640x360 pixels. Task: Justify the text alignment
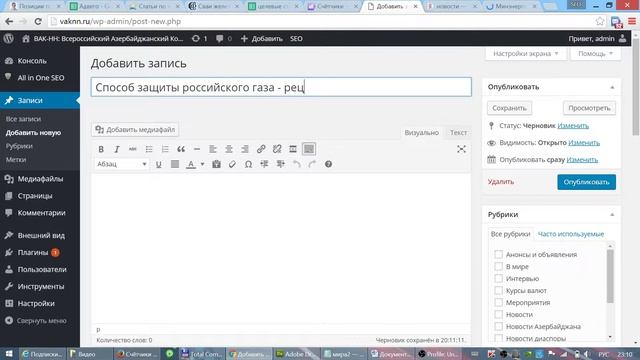175,164
